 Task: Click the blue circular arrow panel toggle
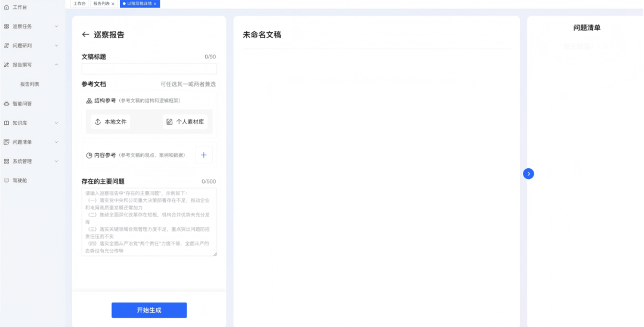point(528,174)
